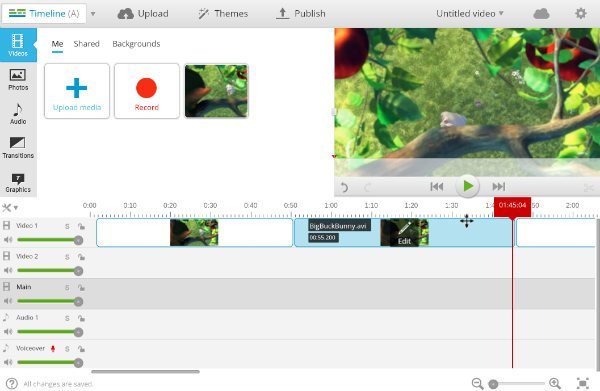
Task: Toggle solo S on Audio 1 track
Action: [67, 318]
